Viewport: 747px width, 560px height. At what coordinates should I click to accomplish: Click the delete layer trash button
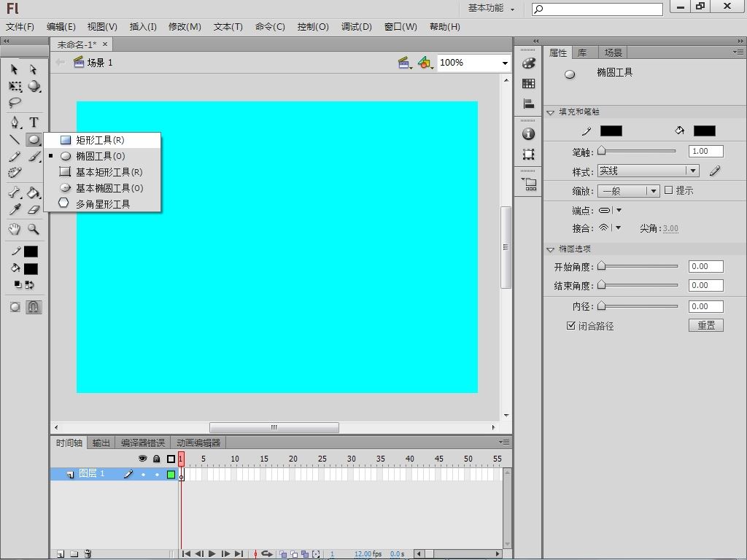[x=88, y=554]
